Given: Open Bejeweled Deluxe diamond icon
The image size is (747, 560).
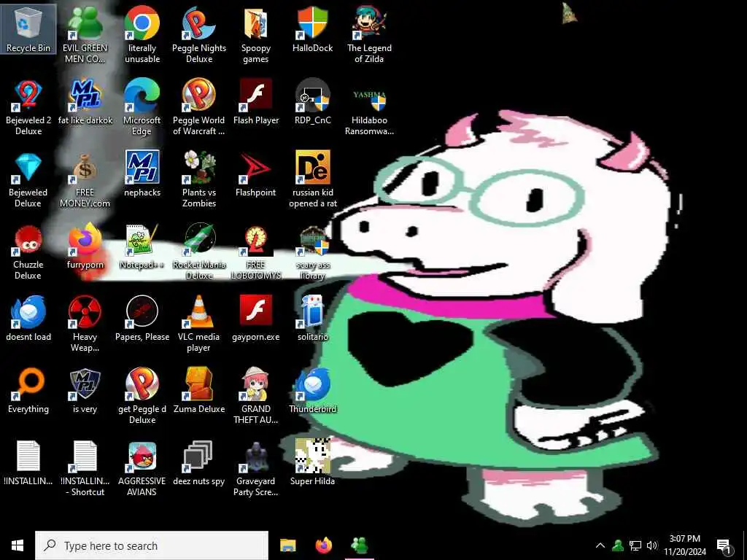Looking at the screenshot, I should 28,179.
